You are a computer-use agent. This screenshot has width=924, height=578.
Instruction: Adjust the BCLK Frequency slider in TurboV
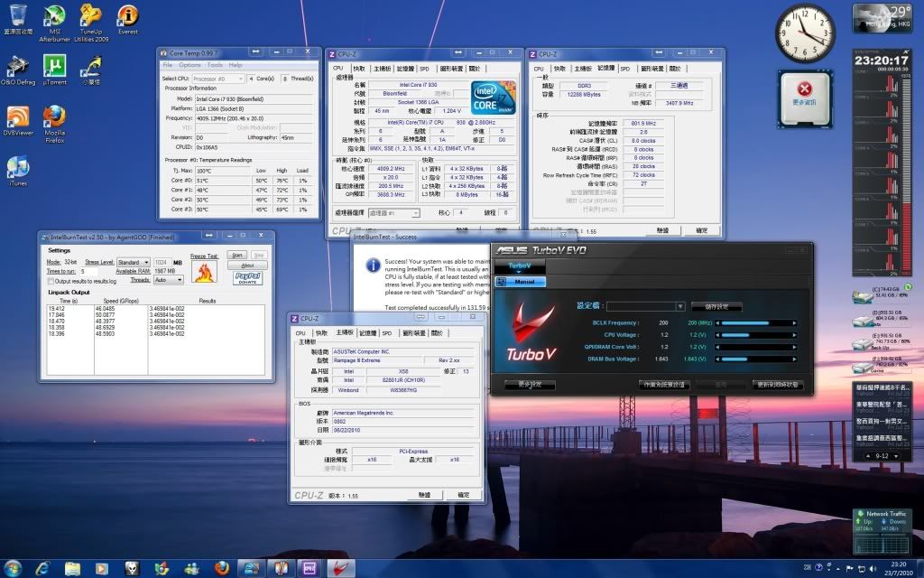tap(756, 323)
